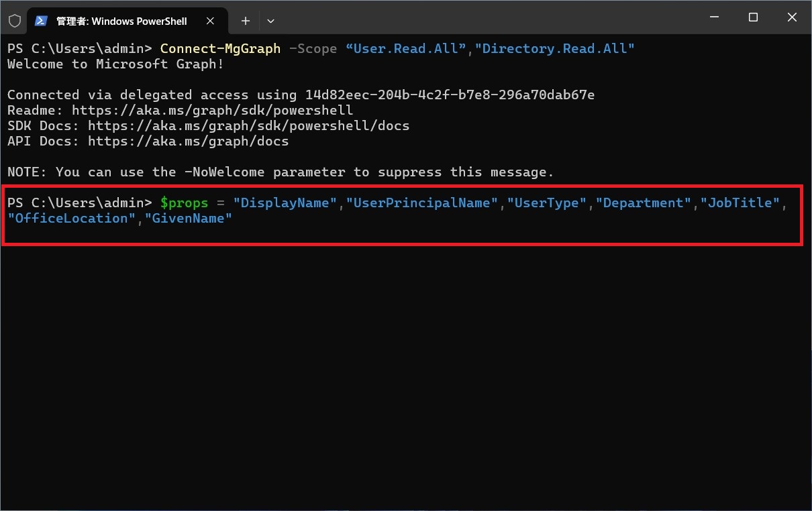Click the "User.Read.All" scope string
Screen dimensions: 812x511
pos(405,48)
